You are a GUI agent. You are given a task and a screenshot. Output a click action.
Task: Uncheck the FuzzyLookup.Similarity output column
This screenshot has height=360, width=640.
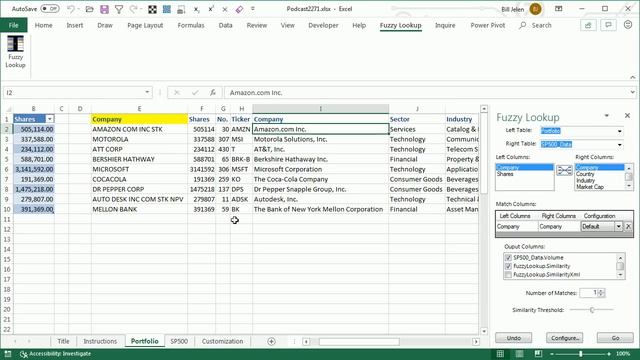508,266
